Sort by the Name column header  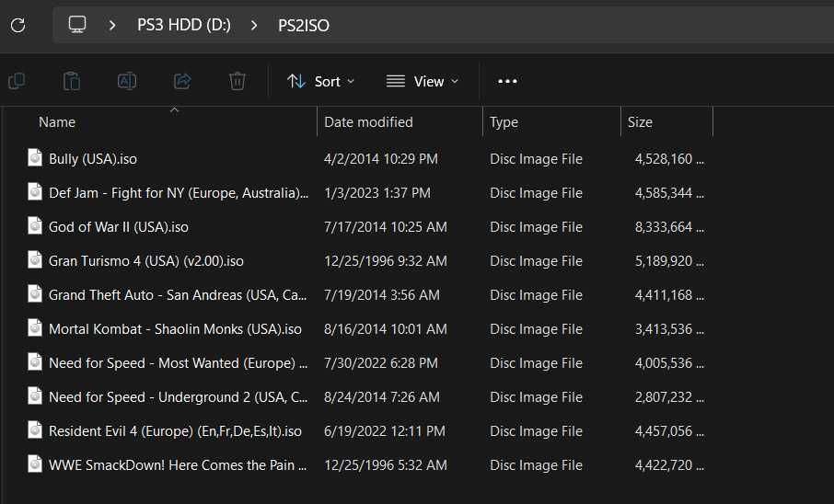pos(57,122)
